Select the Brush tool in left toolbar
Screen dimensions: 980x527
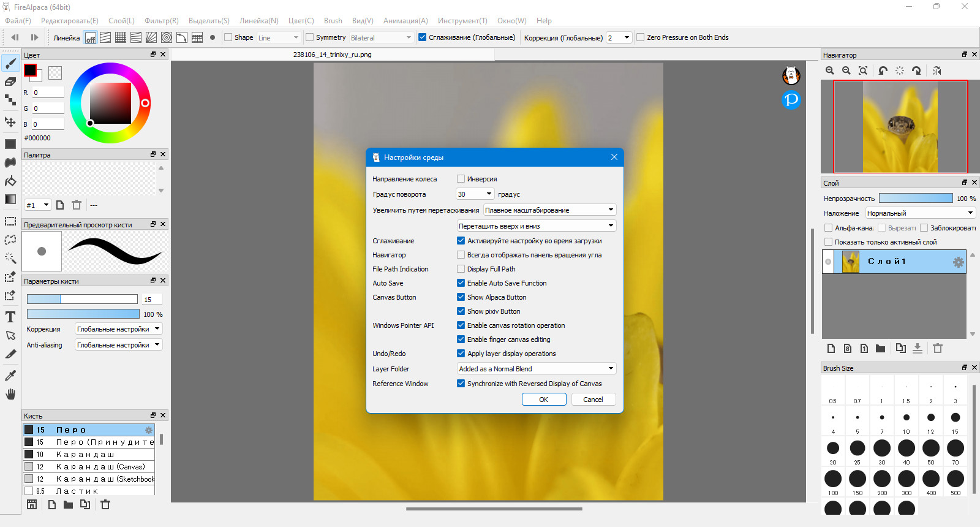(10, 63)
